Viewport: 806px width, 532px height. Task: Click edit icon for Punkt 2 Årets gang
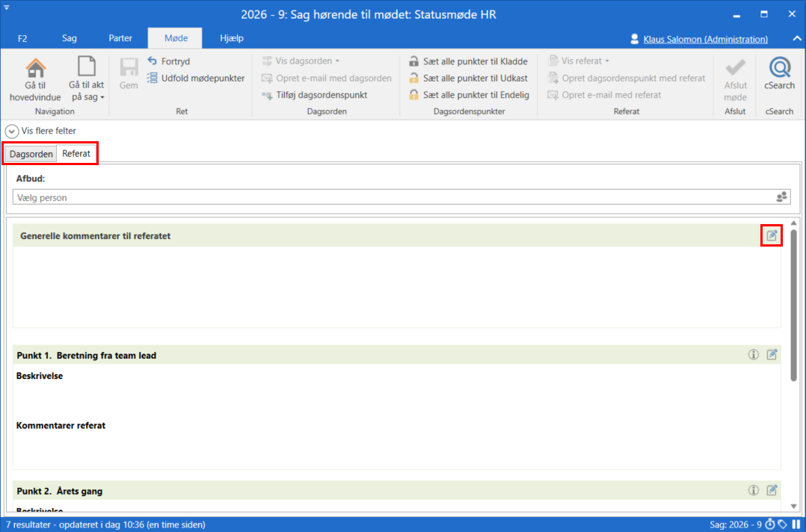[772, 491]
